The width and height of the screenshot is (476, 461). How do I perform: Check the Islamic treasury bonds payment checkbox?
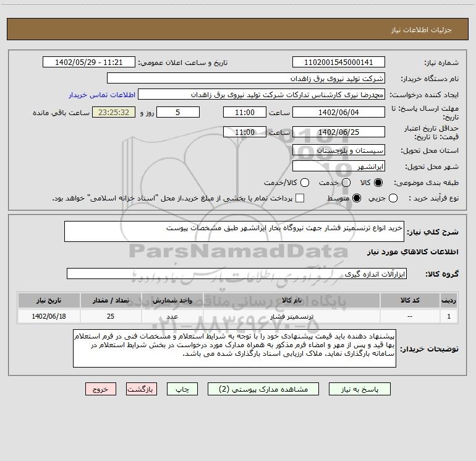tap(300, 198)
